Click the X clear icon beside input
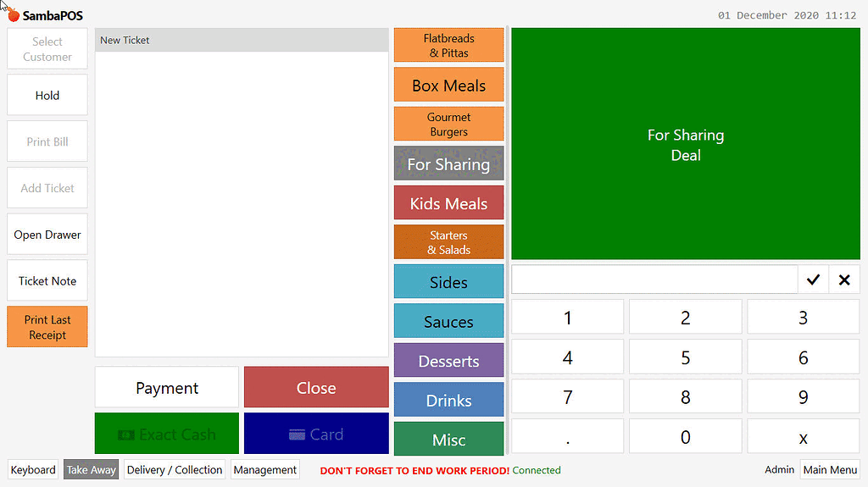The image size is (868, 487). [x=843, y=279]
